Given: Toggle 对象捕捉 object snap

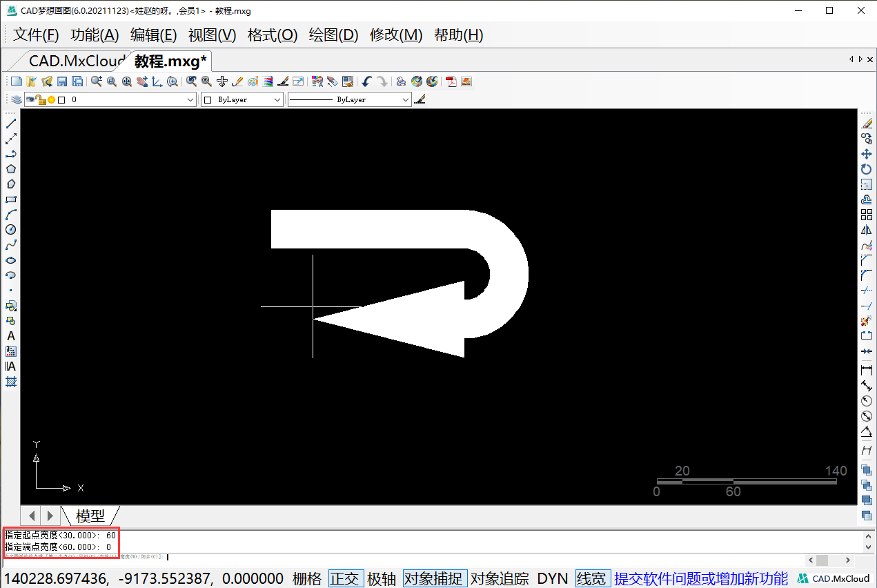Looking at the screenshot, I should click(435, 578).
